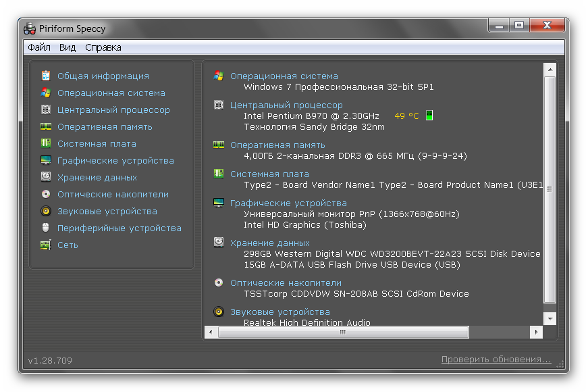Click the motherboard icon in sidebar
The image size is (588, 392).
click(46, 143)
